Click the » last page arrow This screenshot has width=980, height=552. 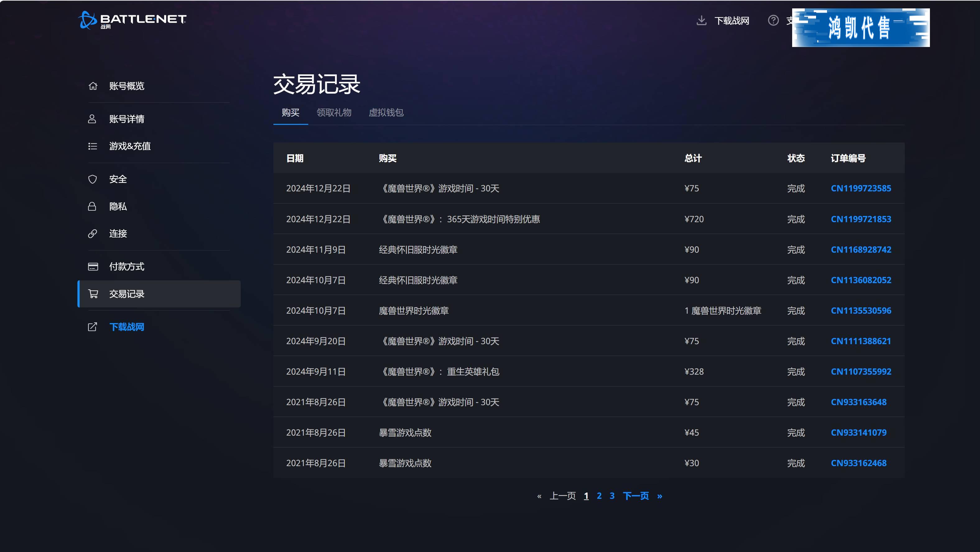(660, 496)
